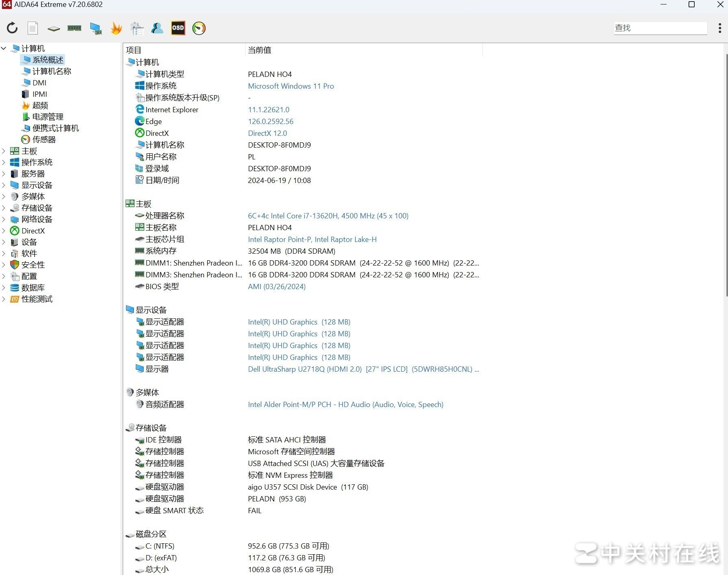Open the gauge benchmark toolbar icon
Image resolution: width=728 pixels, height=575 pixels.
click(x=199, y=28)
